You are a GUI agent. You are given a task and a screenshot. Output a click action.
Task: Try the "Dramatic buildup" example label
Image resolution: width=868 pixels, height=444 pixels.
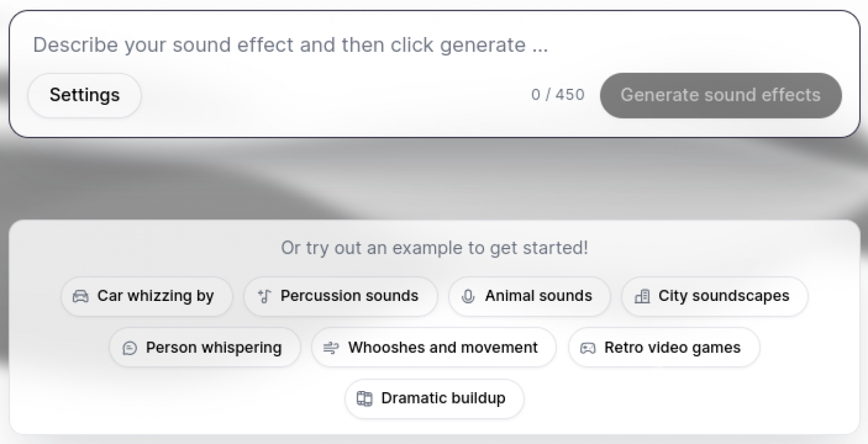[x=444, y=399]
